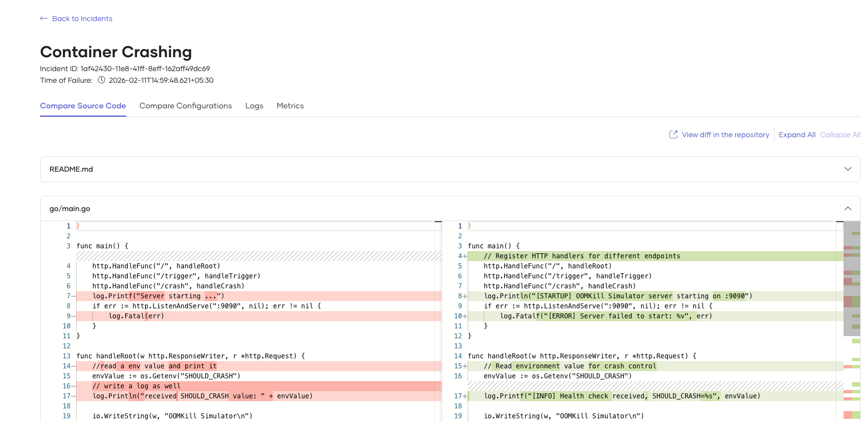The width and height of the screenshot is (868, 435).
Task: Click removed line 9 log.Fatal(err) in left pane
Action: click(x=136, y=316)
